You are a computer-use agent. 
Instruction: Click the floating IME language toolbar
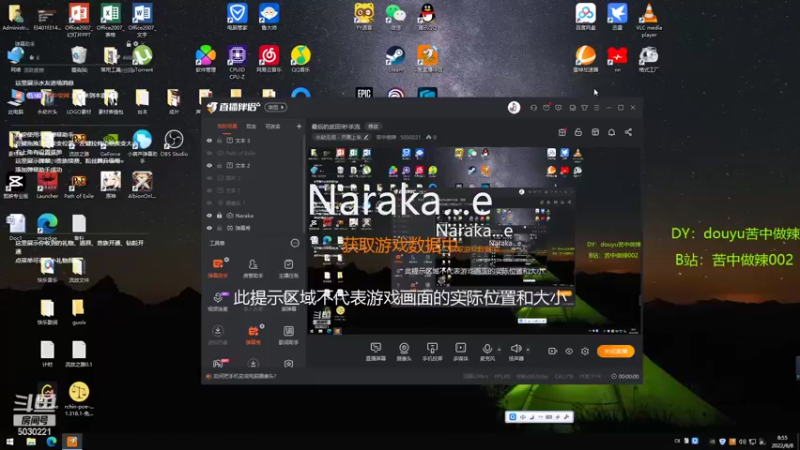click(539, 417)
